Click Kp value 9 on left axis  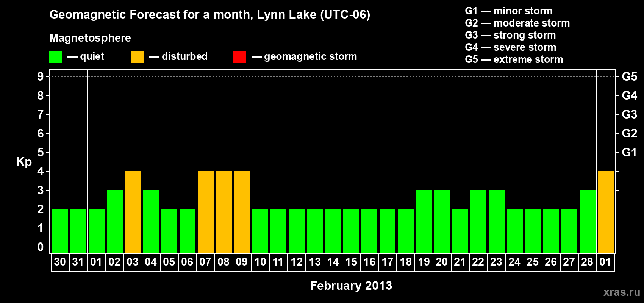[41, 77]
